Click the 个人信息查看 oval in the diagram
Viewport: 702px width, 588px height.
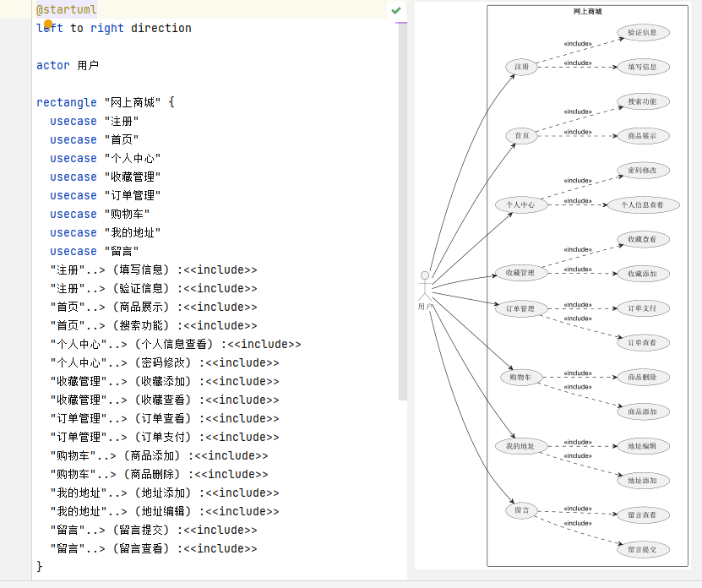(643, 205)
